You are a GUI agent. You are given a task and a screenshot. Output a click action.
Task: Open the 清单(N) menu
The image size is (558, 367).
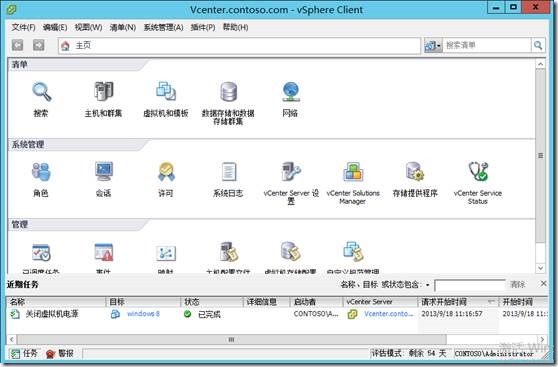(x=123, y=27)
